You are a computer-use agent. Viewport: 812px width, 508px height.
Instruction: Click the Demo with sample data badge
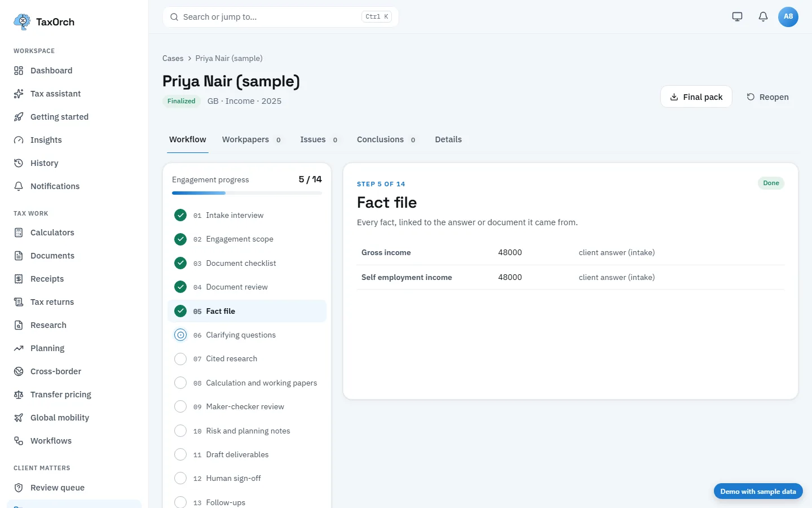coord(758,491)
